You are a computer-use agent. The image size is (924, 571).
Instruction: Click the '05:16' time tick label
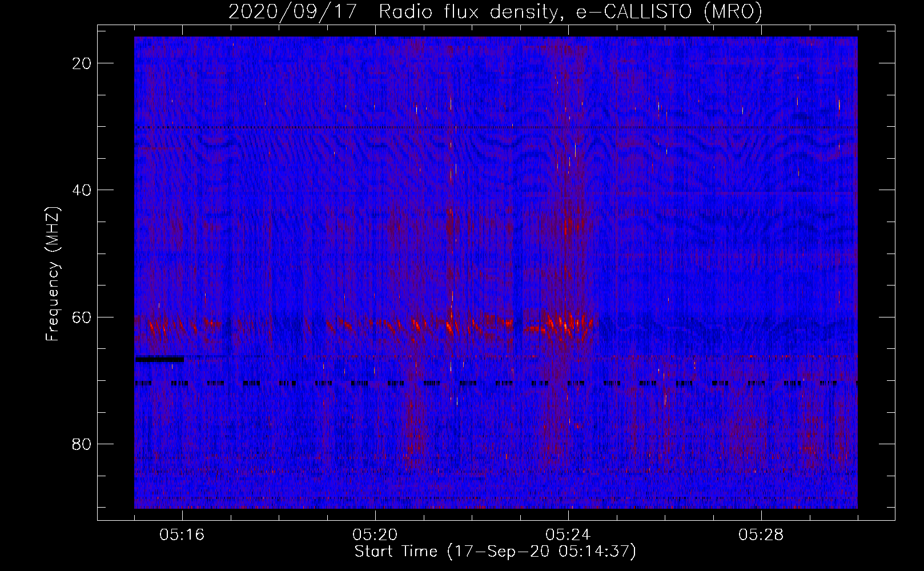(x=182, y=535)
